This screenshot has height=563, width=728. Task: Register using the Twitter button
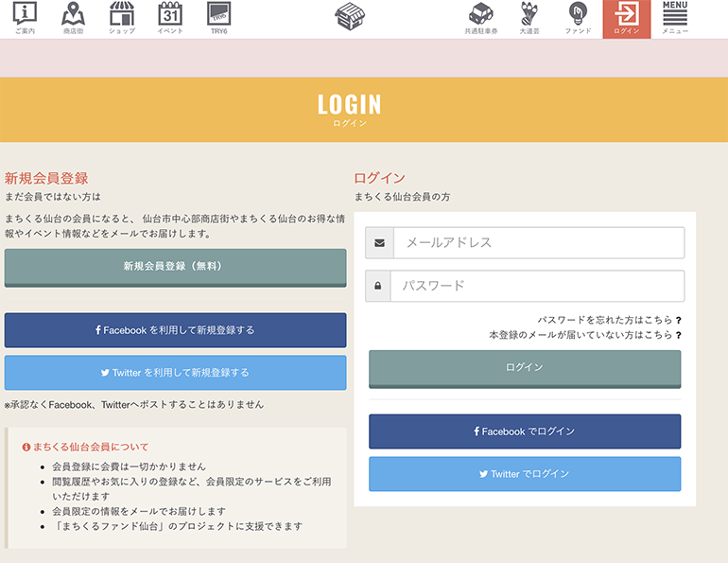[175, 373]
